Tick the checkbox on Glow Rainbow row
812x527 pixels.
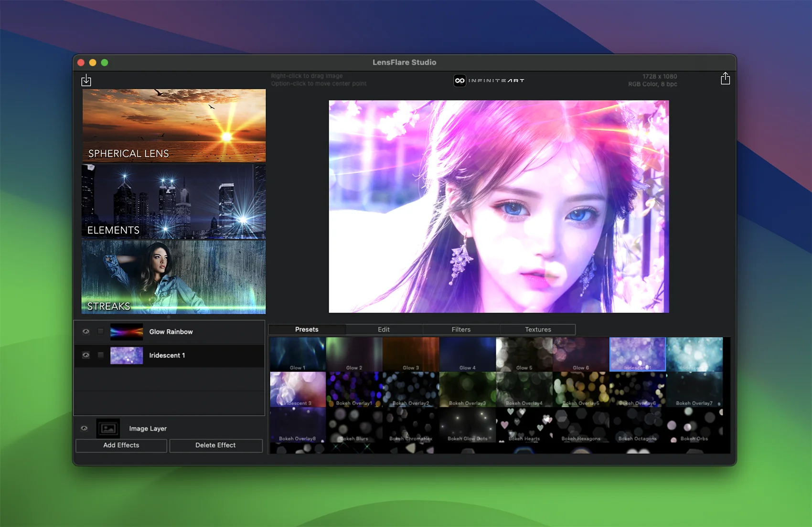(100, 331)
